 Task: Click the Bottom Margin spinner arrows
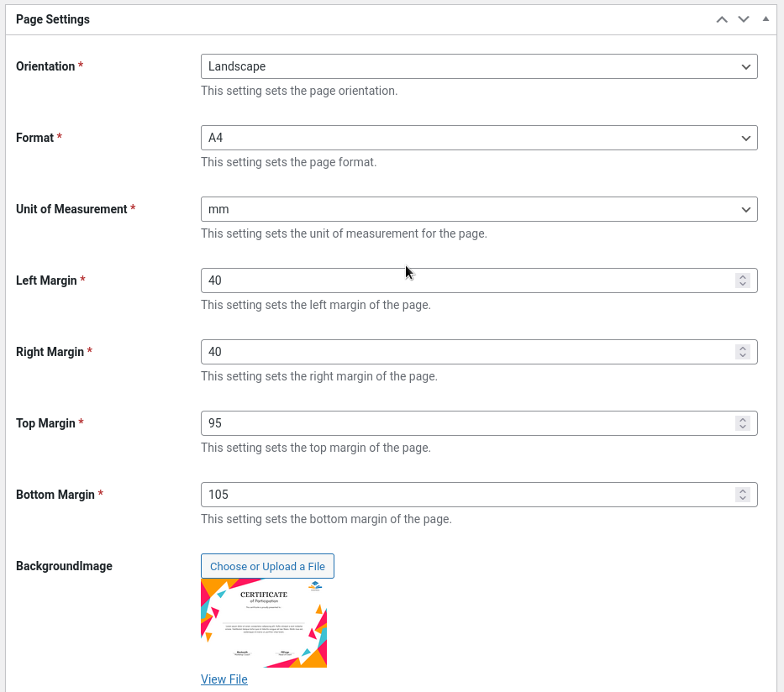coord(742,495)
